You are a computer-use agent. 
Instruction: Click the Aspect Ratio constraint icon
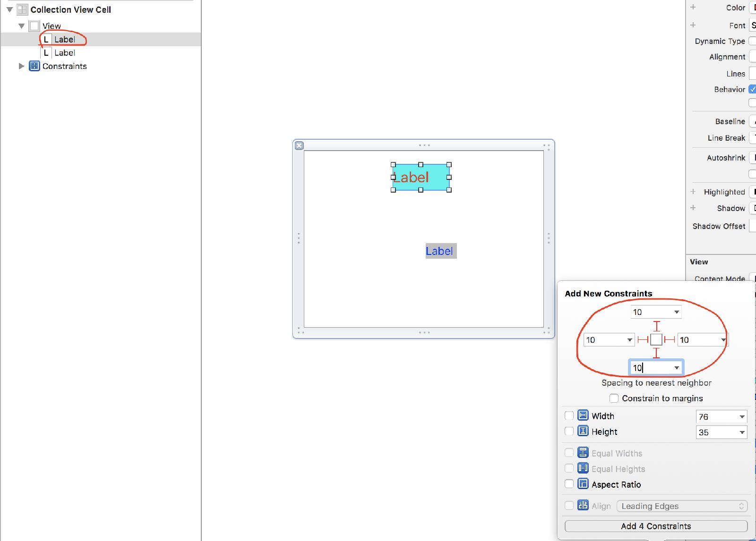pos(583,484)
